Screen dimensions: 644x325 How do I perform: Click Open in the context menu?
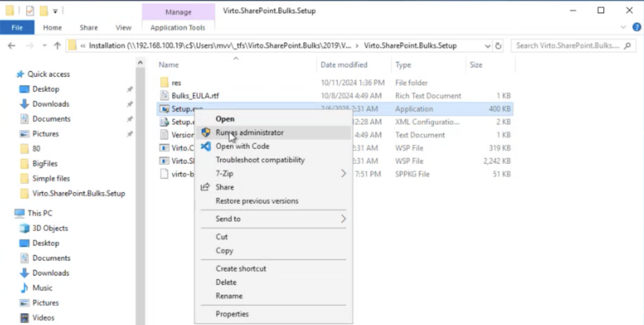coord(273,119)
